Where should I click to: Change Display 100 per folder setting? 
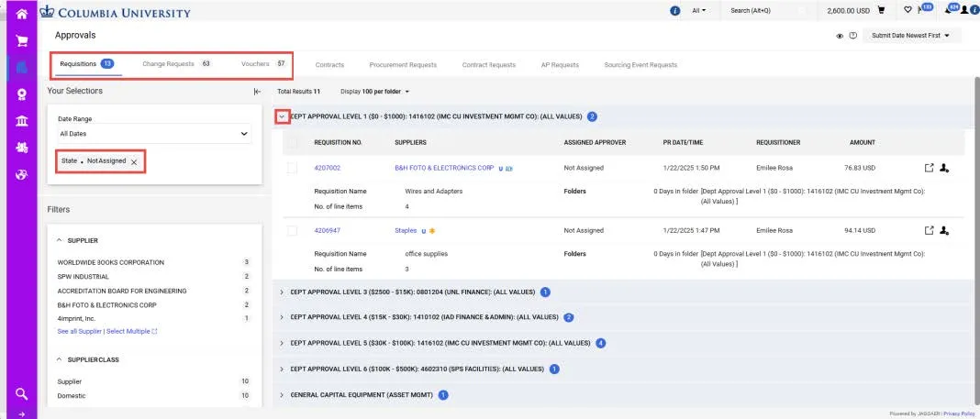(375, 91)
